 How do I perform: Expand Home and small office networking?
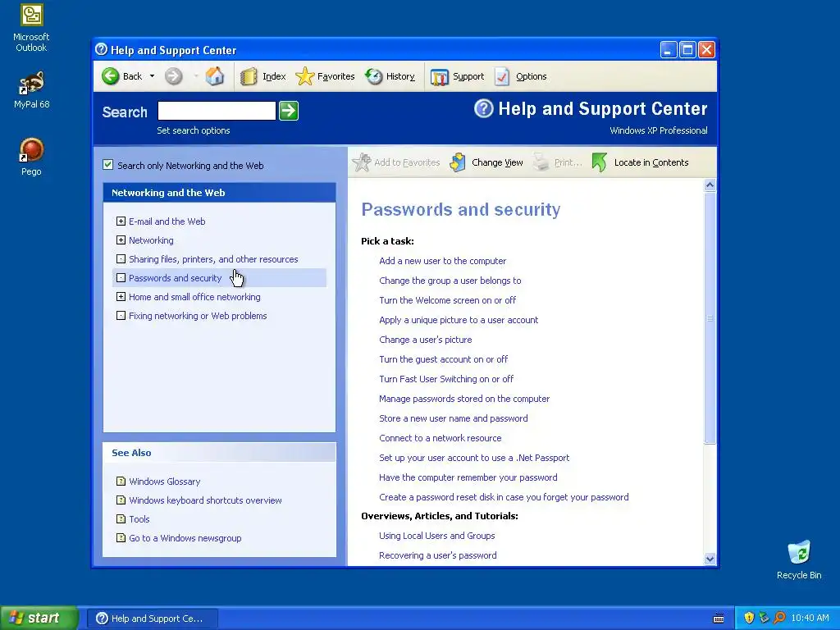coord(121,297)
